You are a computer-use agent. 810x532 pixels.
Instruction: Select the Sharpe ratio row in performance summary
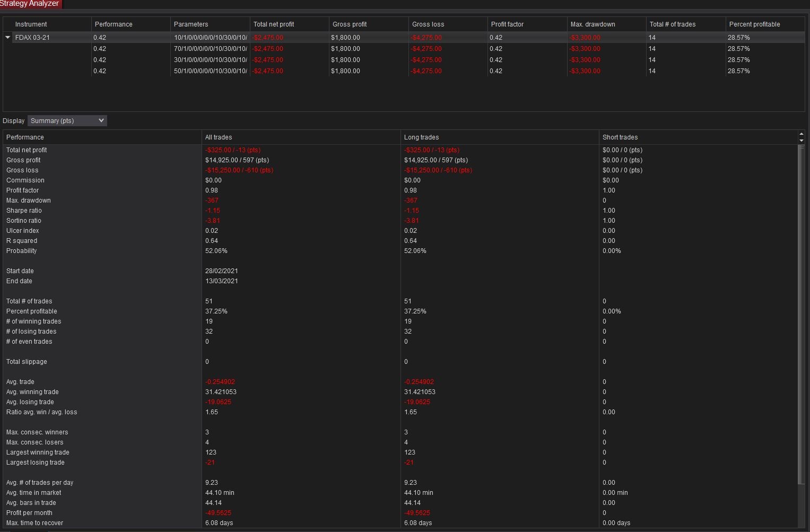click(24, 211)
